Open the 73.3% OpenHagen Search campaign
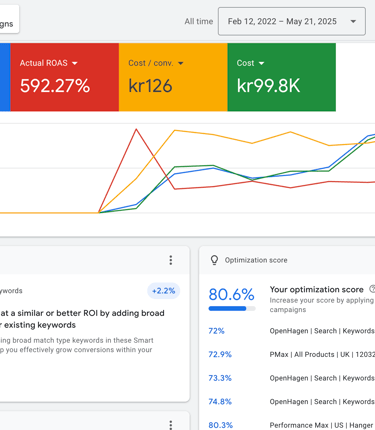 (322, 378)
